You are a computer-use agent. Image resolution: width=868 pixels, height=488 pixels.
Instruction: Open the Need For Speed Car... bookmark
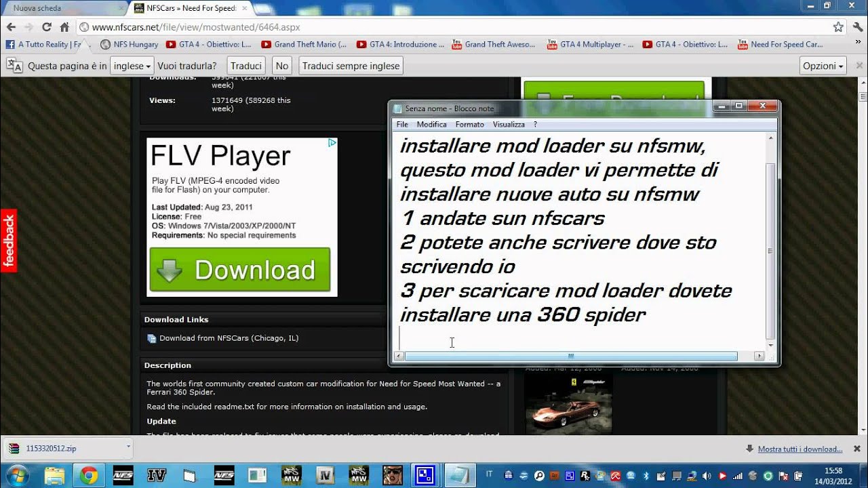point(780,44)
